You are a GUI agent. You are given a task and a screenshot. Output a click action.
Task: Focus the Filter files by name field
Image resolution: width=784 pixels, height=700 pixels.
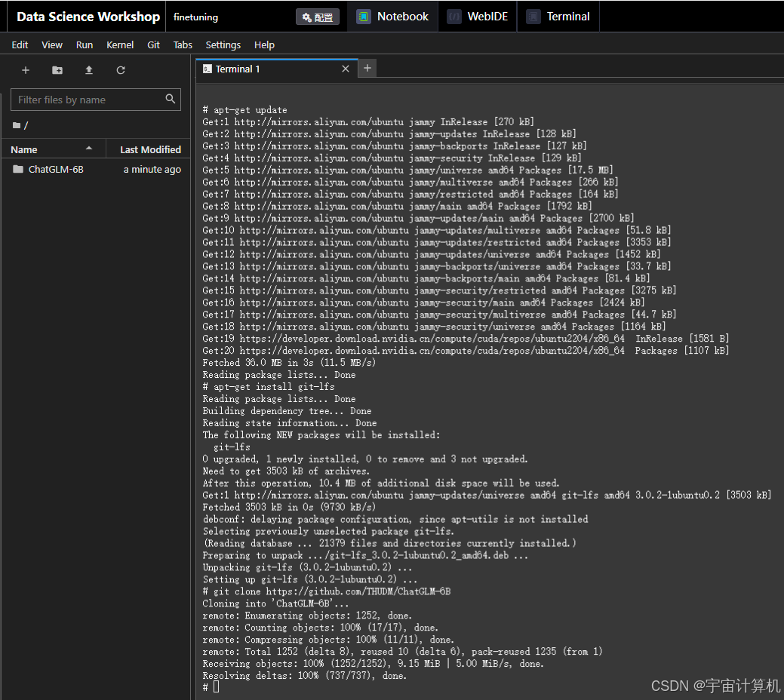[x=96, y=100]
